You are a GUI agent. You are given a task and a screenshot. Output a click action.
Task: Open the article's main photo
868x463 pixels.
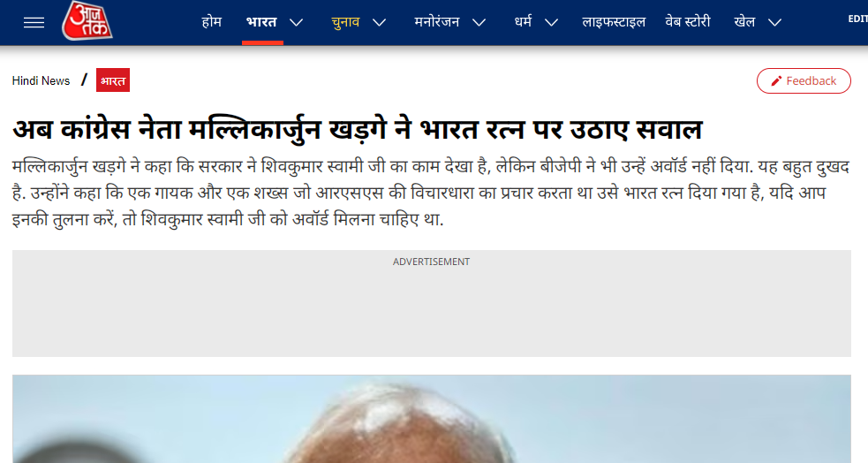point(431,419)
